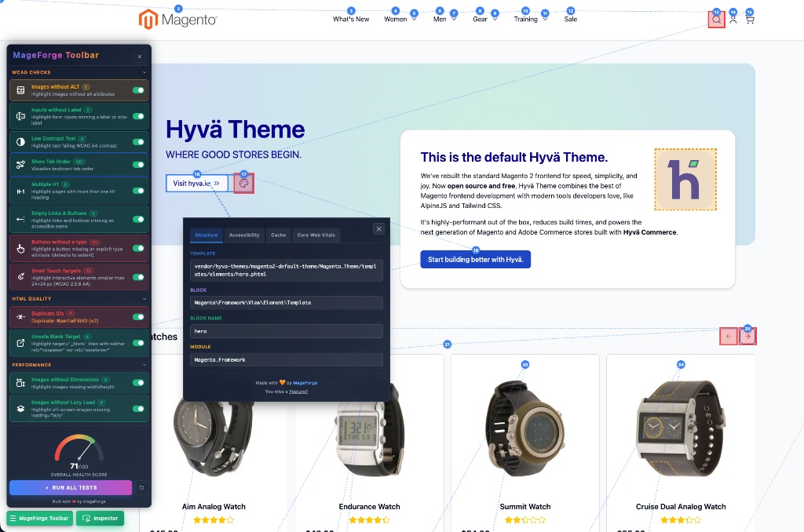Click the palette icon beside Visit hyva.io
This screenshot has height=532, width=804.
point(243,184)
